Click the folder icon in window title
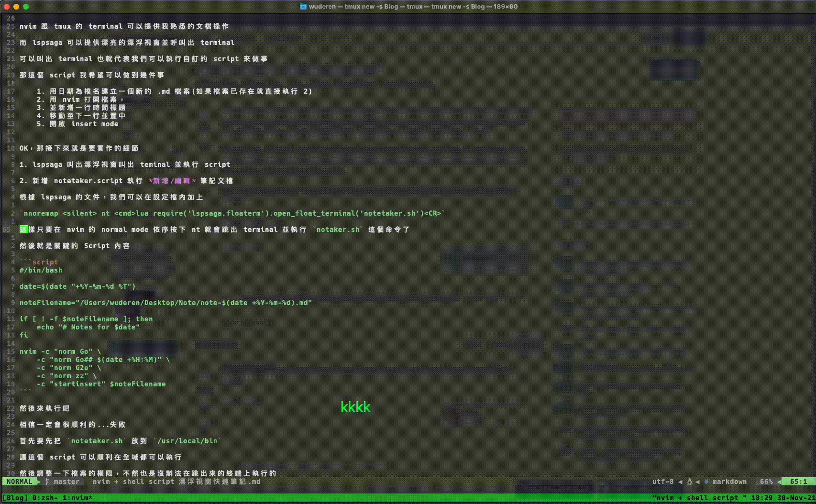Viewport: 816px width, 504px height. (x=303, y=6)
